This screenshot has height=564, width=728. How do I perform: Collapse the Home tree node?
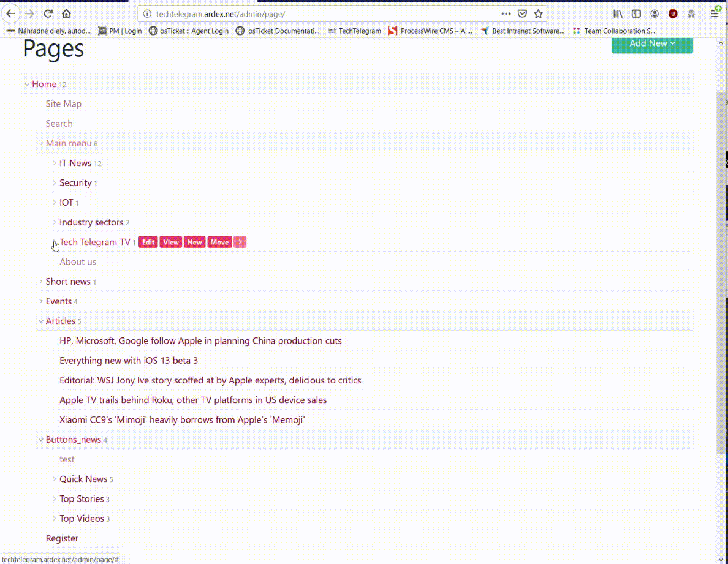point(27,85)
